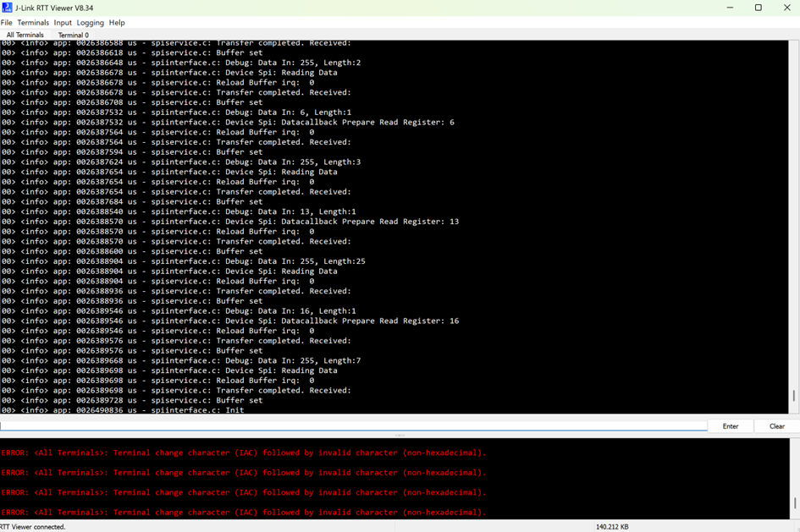Screen dimensions: 800x532
Task: Open the Logging menu
Action: [90, 23]
